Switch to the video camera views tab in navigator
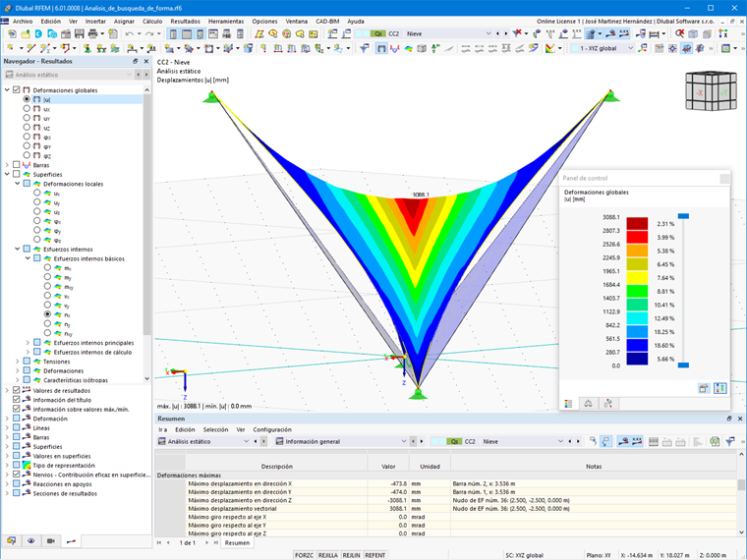Image resolution: width=747 pixels, height=560 pixels. click(x=51, y=541)
